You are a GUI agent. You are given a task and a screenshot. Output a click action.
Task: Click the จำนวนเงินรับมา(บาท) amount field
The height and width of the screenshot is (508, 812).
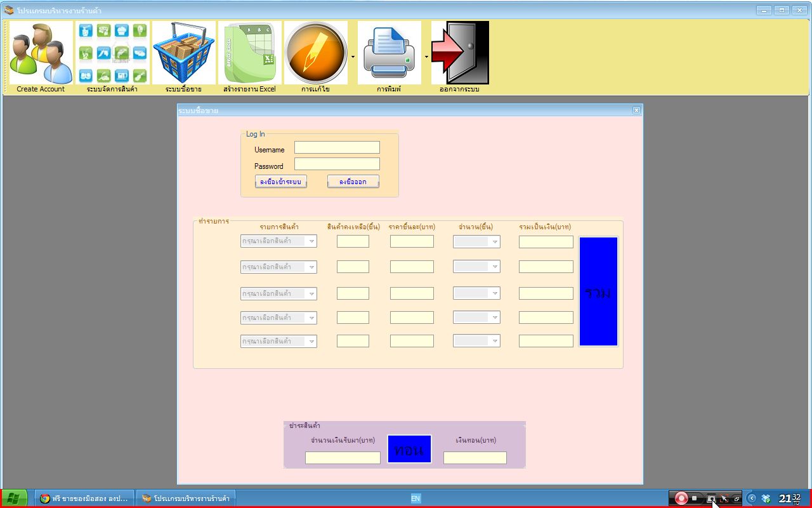pyautogui.click(x=343, y=458)
